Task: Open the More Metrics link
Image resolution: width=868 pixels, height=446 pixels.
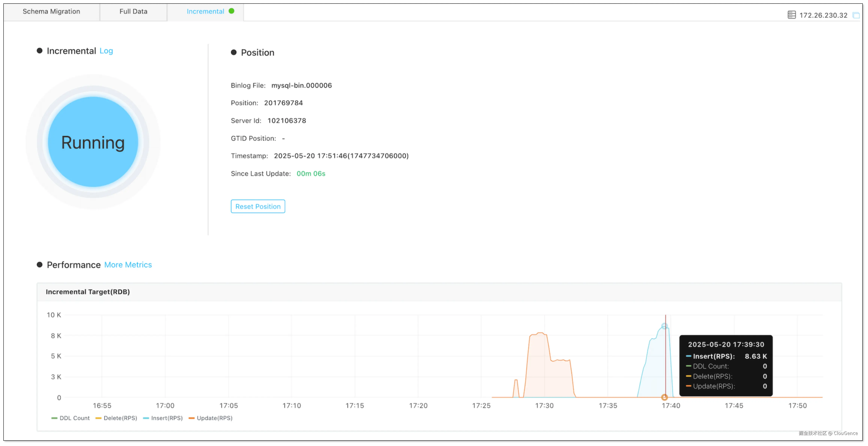Action: coord(128,265)
